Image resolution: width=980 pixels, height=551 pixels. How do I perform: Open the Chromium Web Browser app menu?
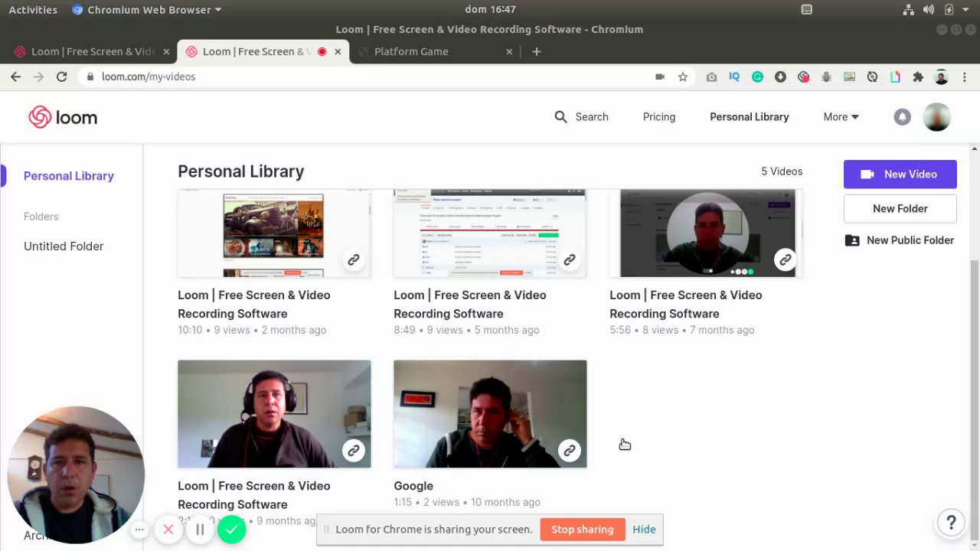(146, 9)
